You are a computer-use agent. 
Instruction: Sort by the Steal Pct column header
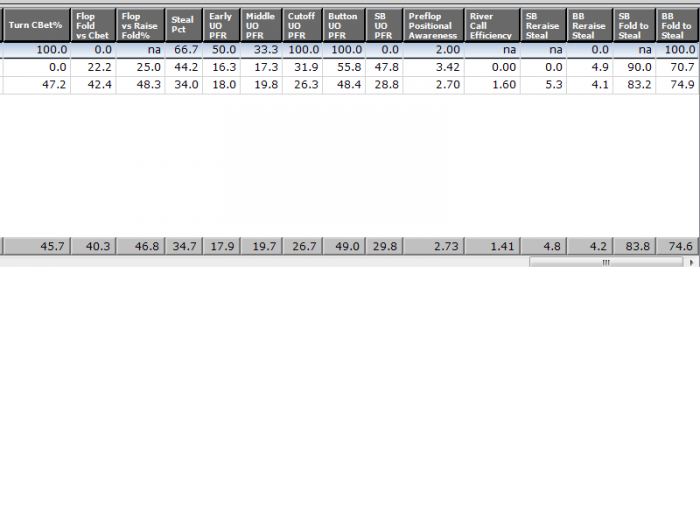pyautogui.click(x=184, y=25)
